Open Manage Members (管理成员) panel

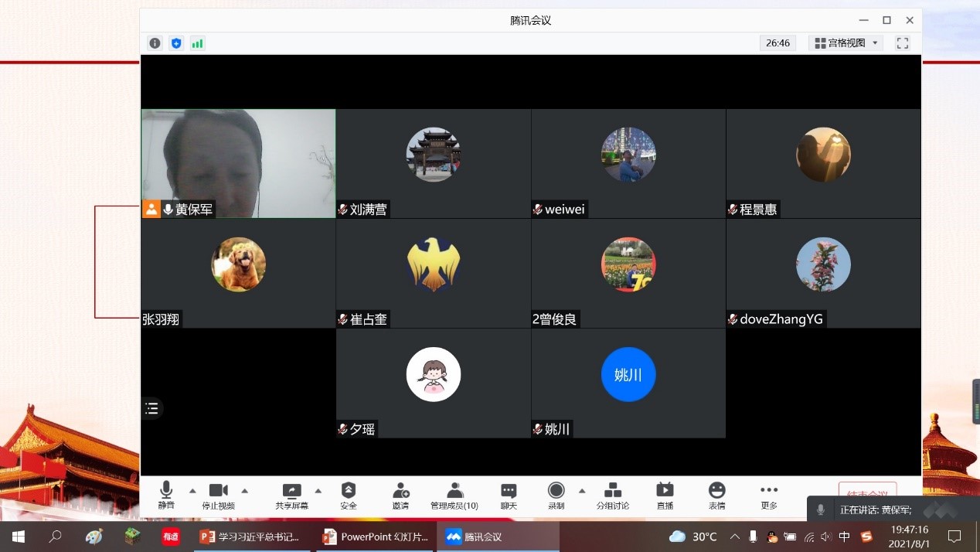pyautogui.click(x=454, y=495)
